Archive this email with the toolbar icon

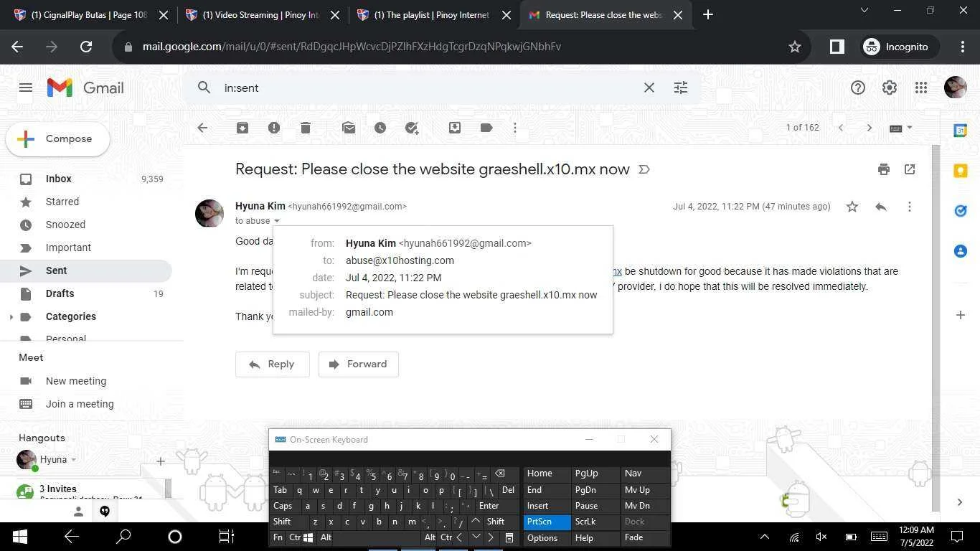pyautogui.click(x=242, y=128)
